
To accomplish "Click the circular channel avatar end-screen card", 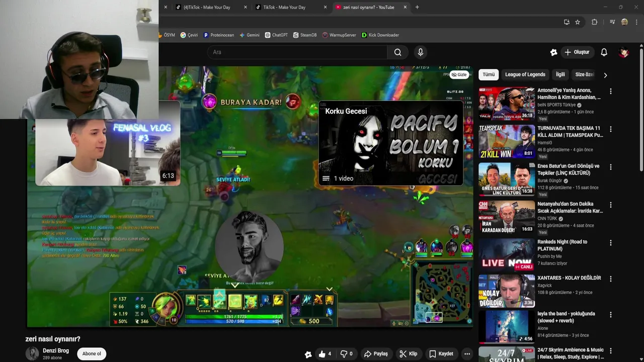I will pos(250,247).
